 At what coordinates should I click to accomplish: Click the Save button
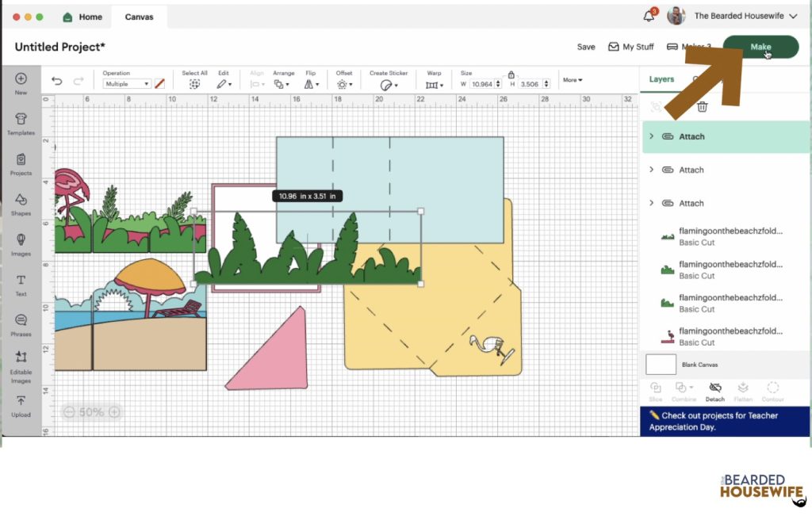(x=586, y=47)
